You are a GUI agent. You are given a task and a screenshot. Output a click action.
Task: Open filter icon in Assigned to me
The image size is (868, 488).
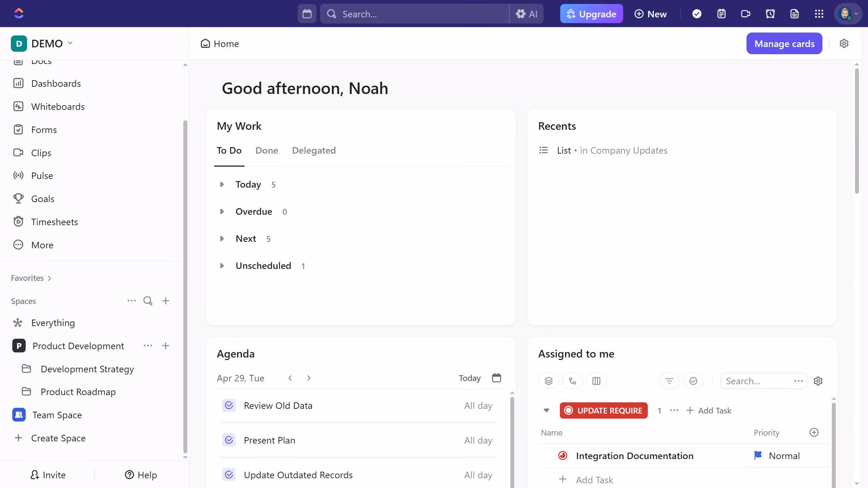[x=669, y=381]
